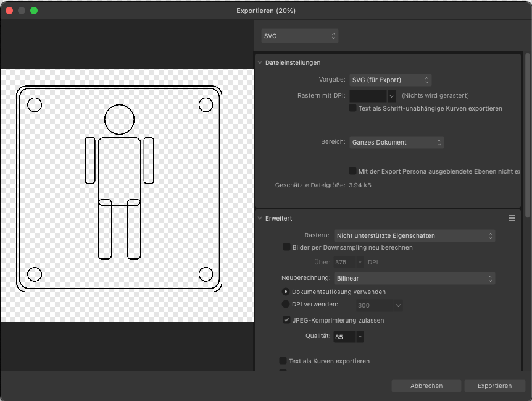Enable Bilder per Downsampling neu berechnen
Image resolution: width=532 pixels, height=401 pixels.
click(x=286, y=247)
